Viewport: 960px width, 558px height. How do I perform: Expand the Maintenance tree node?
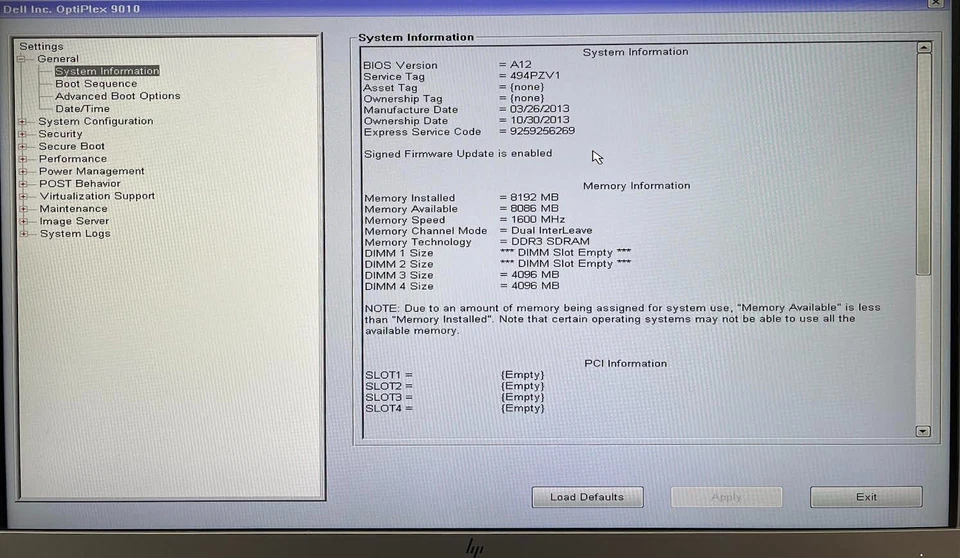coord(23,209)
